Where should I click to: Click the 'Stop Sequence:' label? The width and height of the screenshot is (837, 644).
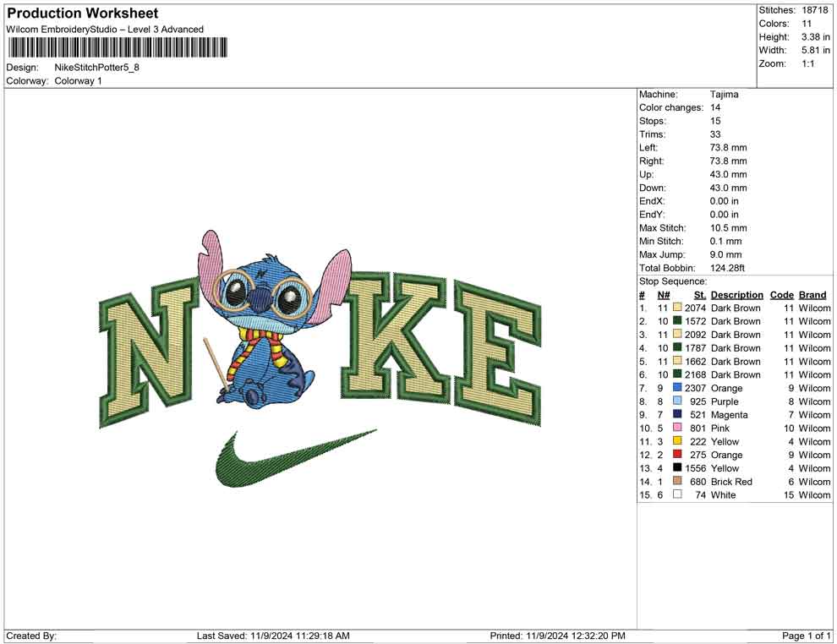pos(673,281)
